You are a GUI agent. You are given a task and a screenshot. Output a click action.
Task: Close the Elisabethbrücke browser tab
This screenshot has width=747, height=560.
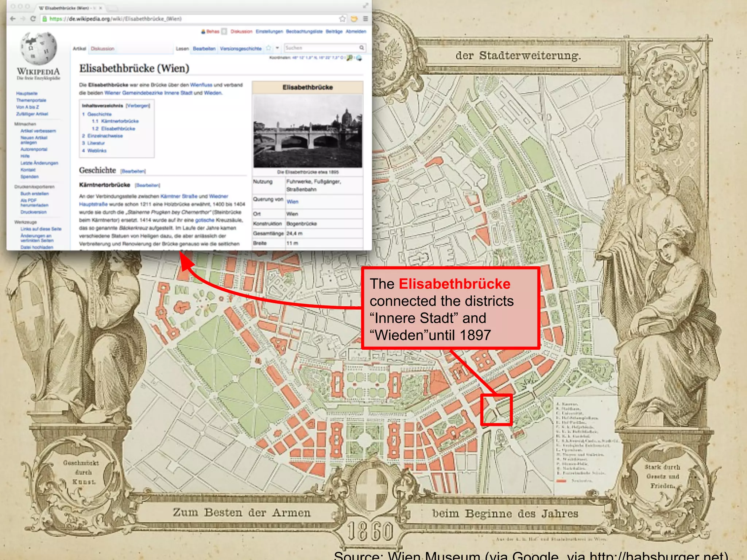click(101, 8)
